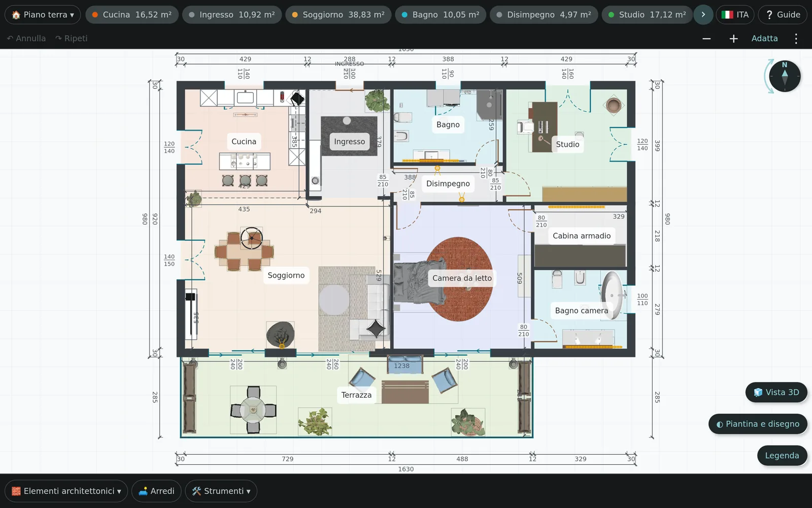The width and height of the screenshot is (812, 508).
Task: Toggle Piantina e disegno mode
Action: pyautogui.click(x=757, y=424)
